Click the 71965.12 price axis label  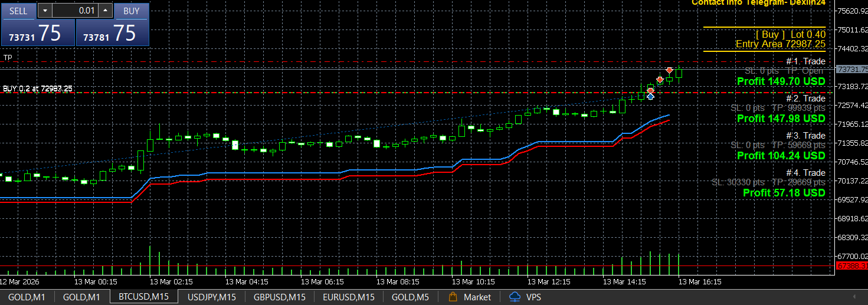tap(853, 124)
